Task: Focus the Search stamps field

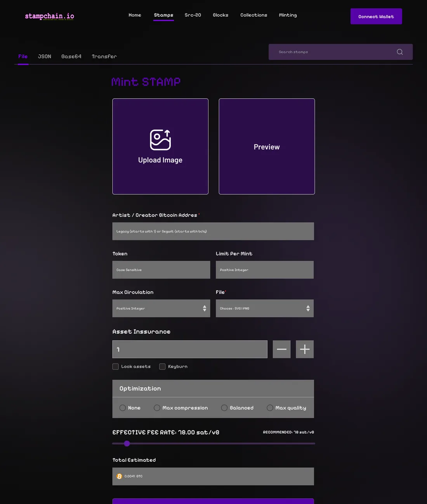Action: click(340, 52)
